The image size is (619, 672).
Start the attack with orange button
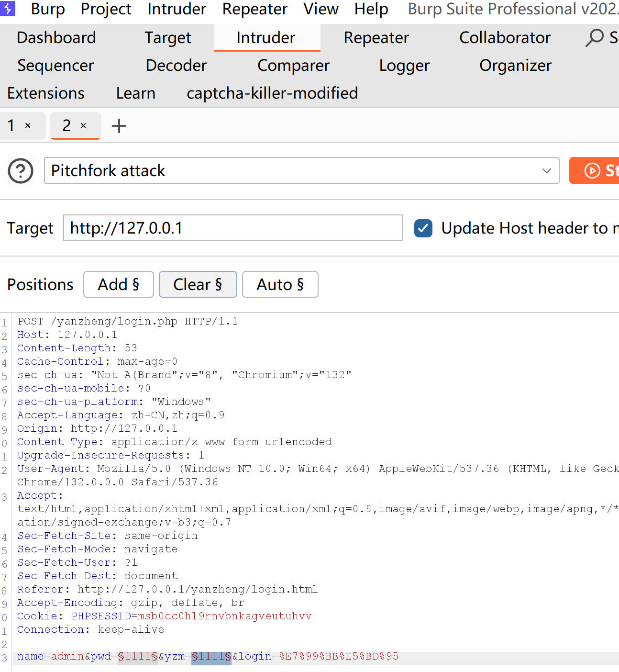[x=594, y=170]
